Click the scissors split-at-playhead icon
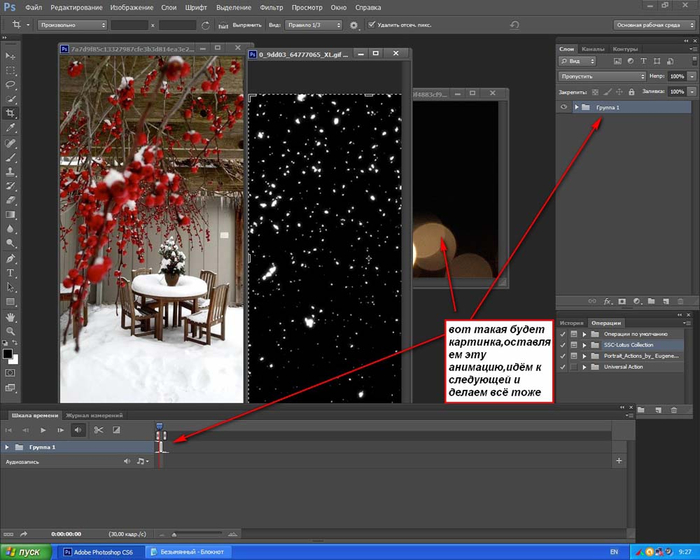 pos(98,430)
